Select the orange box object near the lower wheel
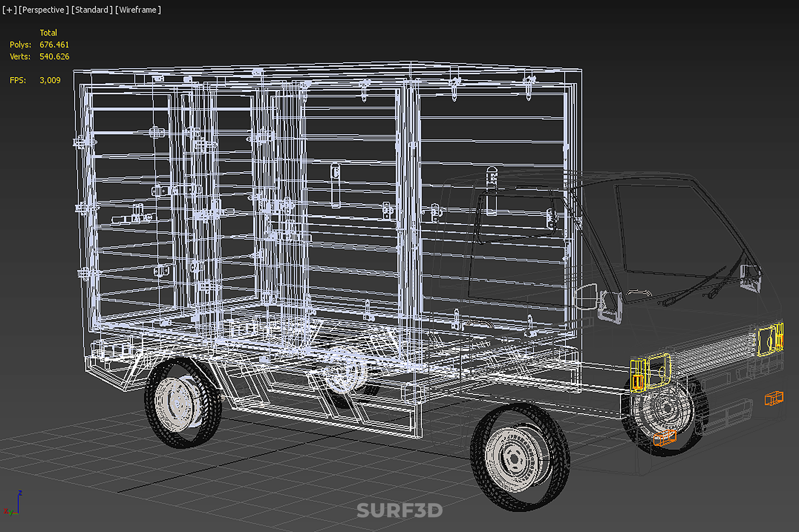The height and width of the screenshot is (532, 799). click(x=664, y=438)
